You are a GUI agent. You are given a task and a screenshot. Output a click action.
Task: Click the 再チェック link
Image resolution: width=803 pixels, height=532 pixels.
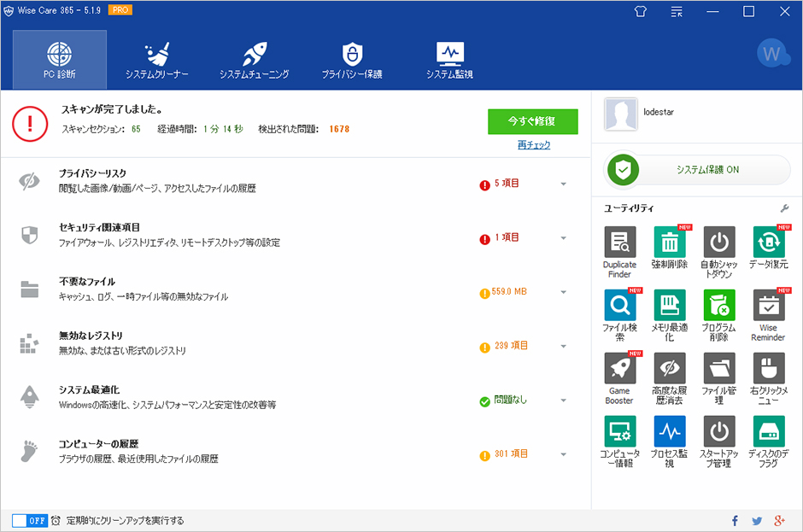[534, 145]
